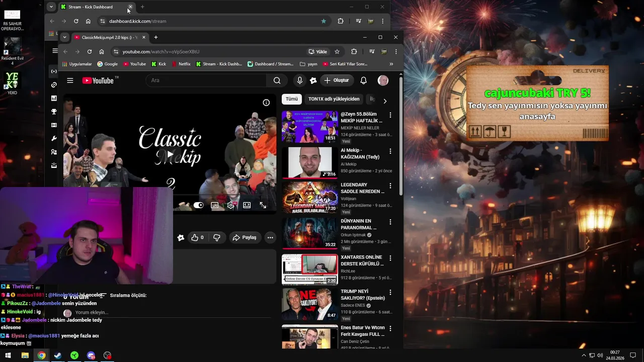Screen dimensions: 644x362
Task: Open YouTube notifications bell
Action: click(363, 80)
